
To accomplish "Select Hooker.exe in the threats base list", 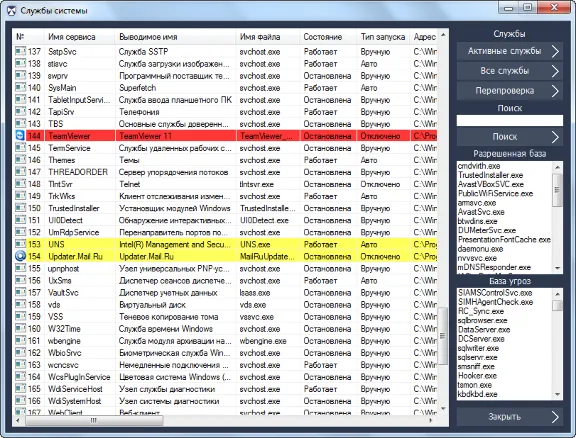I will 477,376.
